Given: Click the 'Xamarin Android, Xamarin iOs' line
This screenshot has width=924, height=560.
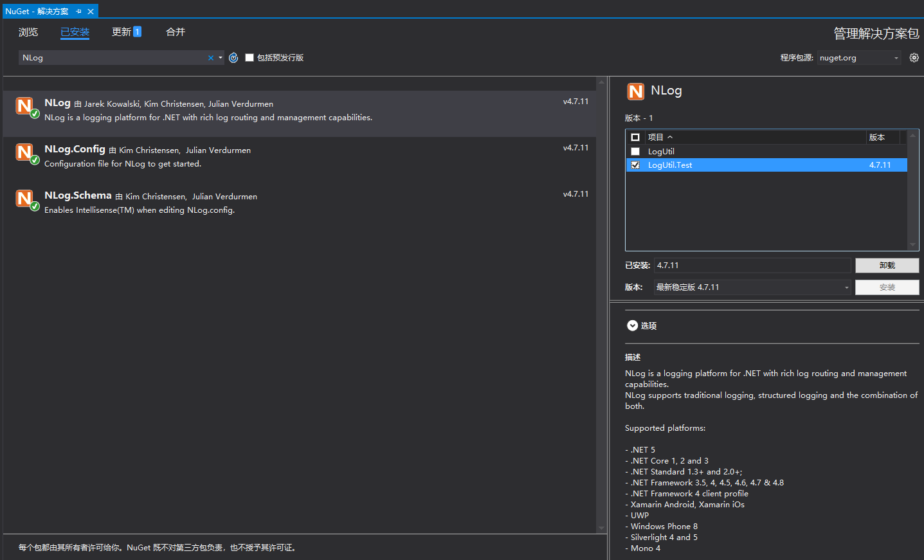Looking at the screenshot, I should pos(685,505).
